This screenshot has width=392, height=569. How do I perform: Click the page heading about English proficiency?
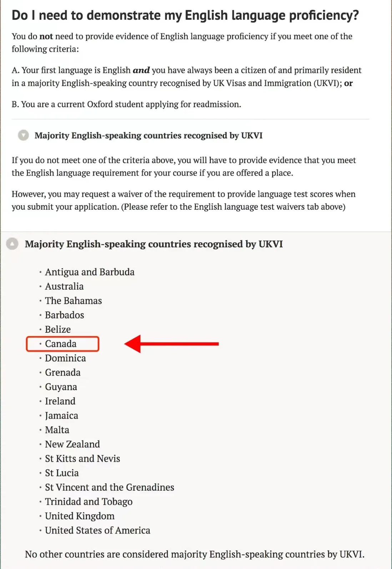(x=185, y=15)
